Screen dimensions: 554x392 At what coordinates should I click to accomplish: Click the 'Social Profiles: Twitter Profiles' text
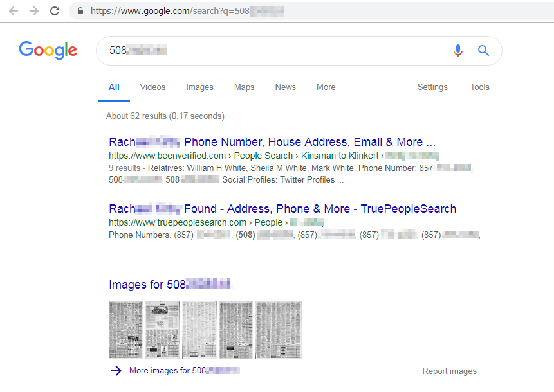coord(282,179)
